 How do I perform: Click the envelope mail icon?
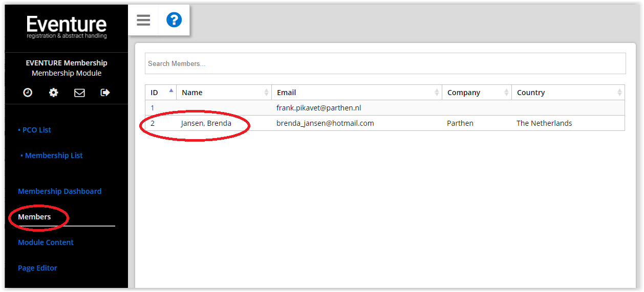pyautogui.click(x=79, y=93)
